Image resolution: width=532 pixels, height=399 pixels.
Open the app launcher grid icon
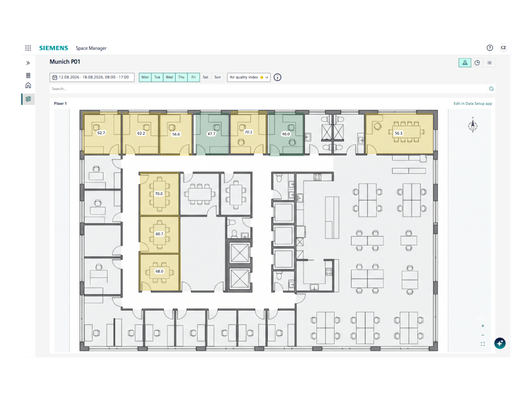(x=28, y=48)
